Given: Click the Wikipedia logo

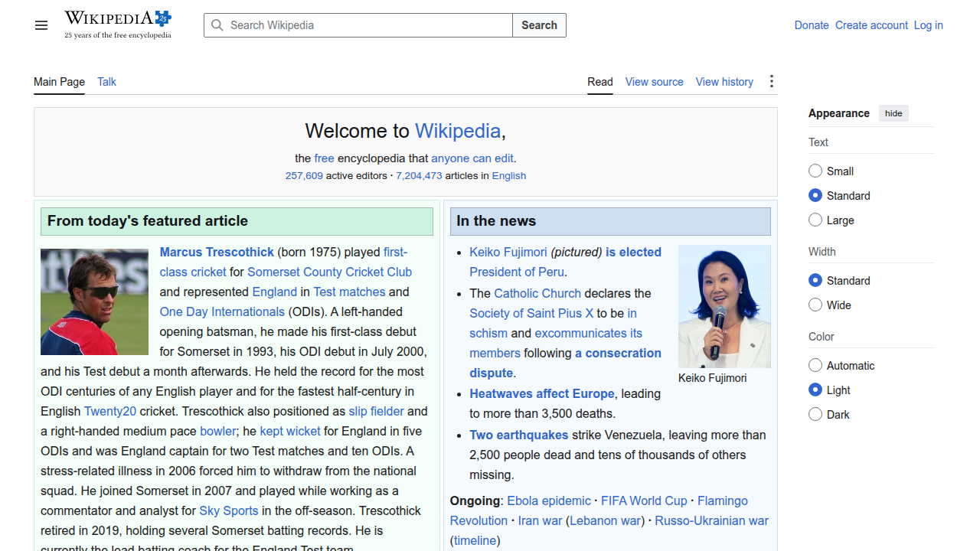Looking at the screenshot, I should click(x=118, y=24).
